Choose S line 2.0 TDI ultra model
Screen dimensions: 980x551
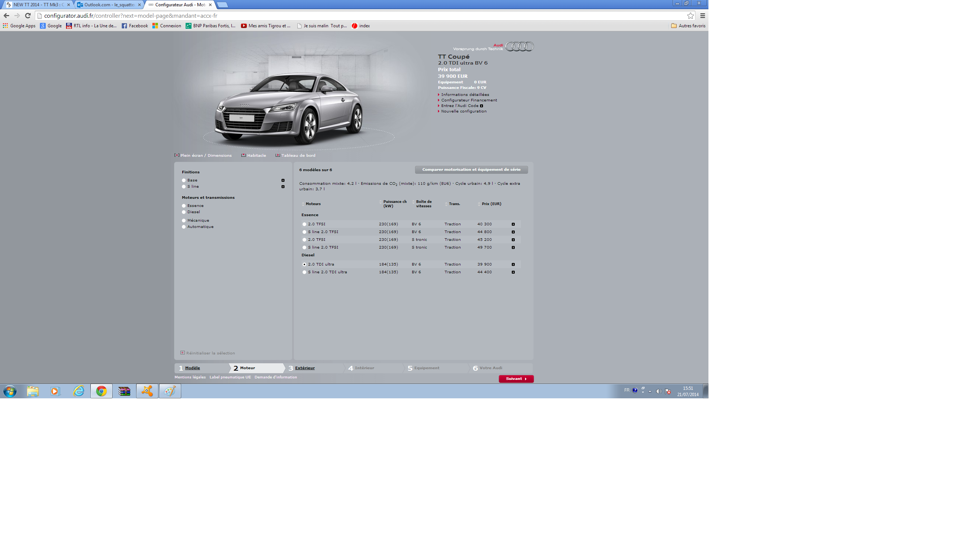coord(304,272)
